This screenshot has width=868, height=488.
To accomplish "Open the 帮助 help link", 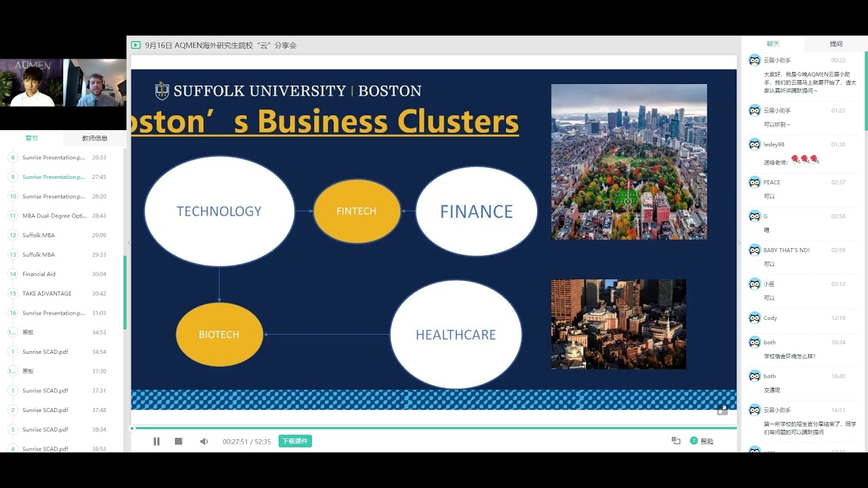I will [702, 441].
